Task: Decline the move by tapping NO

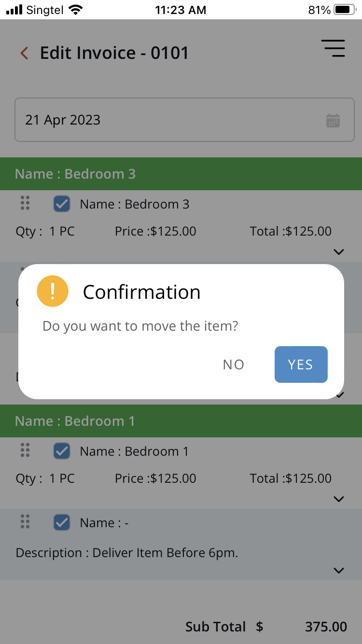Action: (234, 364)
